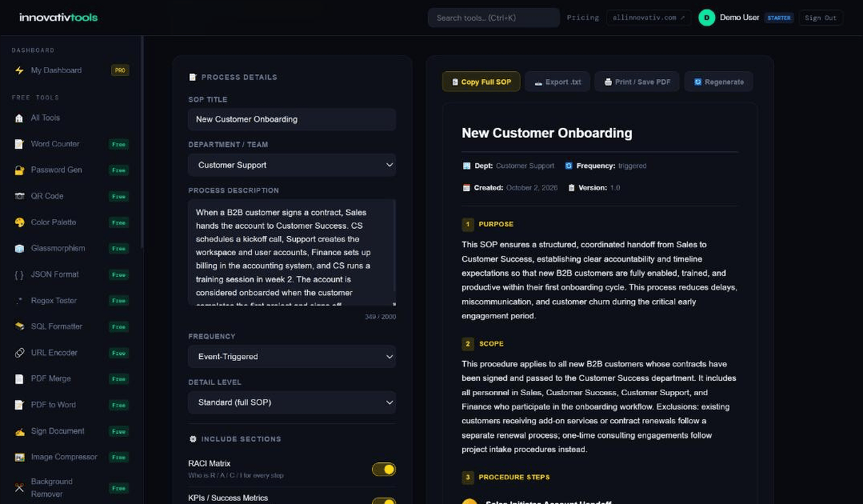Click the Password Gen lock icon
The width and height of the screenshot is (863, 504).
pos(19,171)
